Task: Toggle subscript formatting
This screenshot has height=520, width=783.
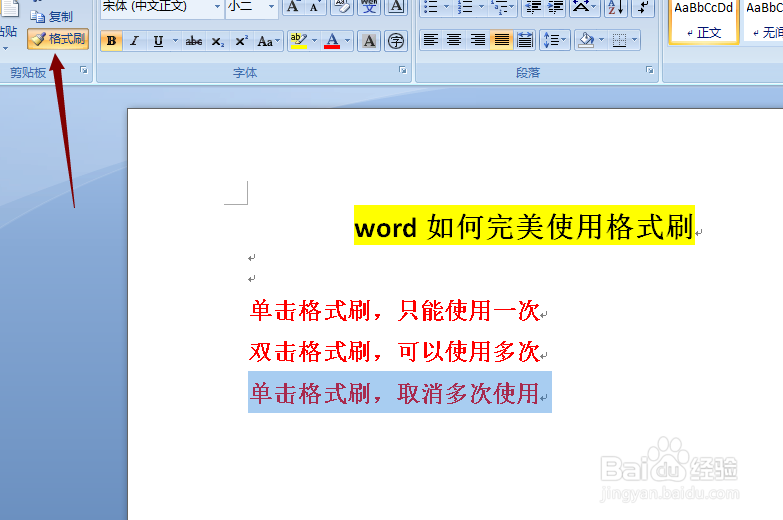Action: (217, 41)
